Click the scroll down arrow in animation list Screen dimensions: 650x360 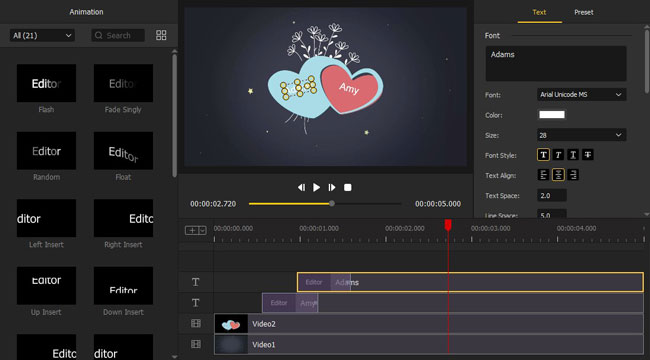tap(175, 357)
